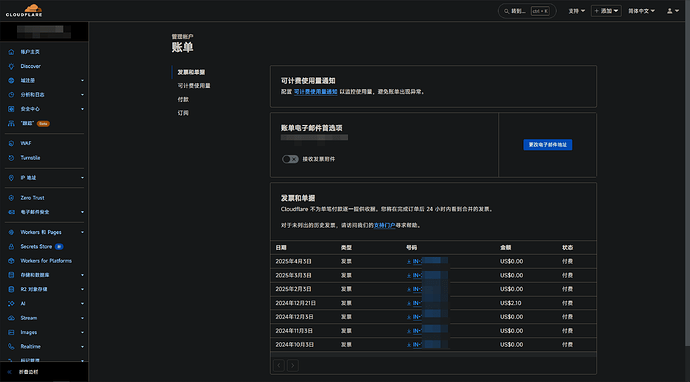Open the 简体中文 language dropdown
The height and width of the screenshot is (382, 690).
(x=641, y=11)
